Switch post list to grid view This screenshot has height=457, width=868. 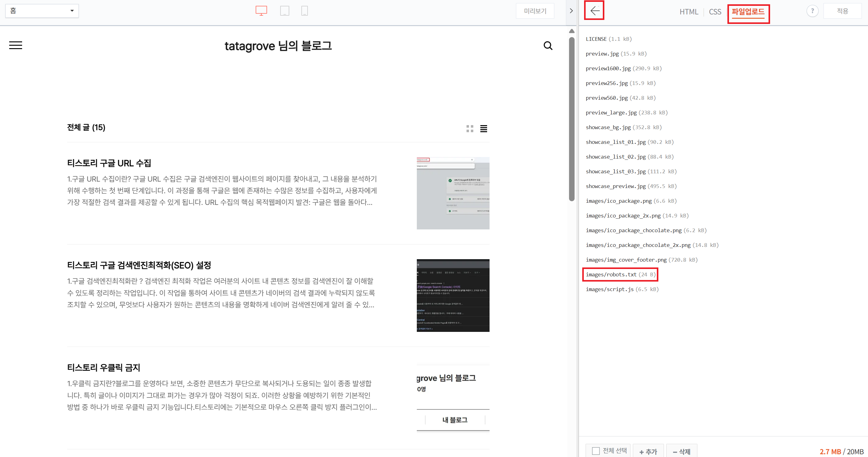470,128
